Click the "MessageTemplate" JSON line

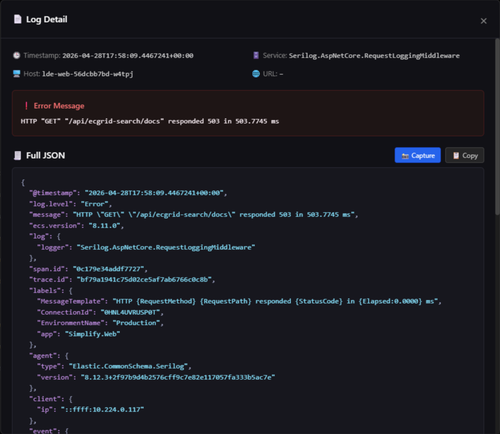239,301
